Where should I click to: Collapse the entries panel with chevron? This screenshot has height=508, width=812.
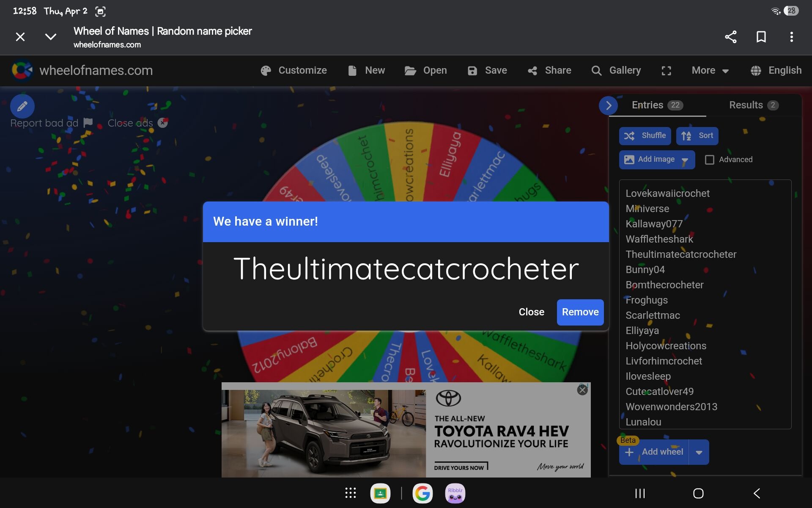point(608,105)
